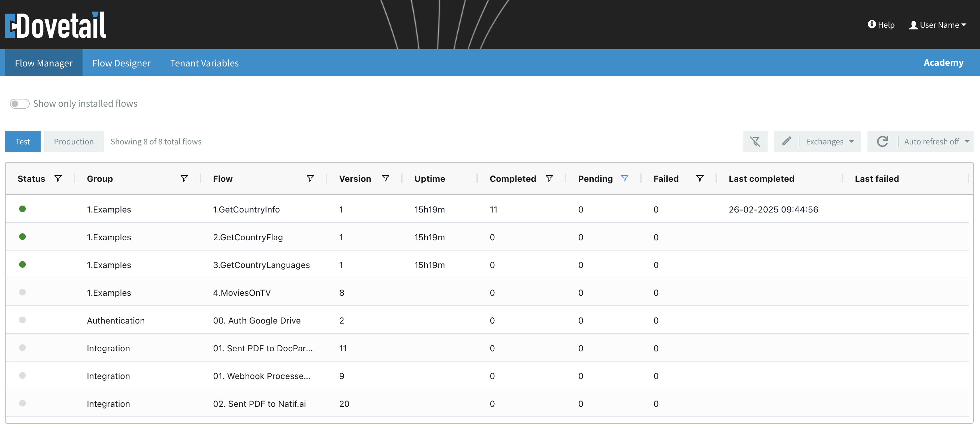980x426 pixels.
Task: Click Showing 8 of 8 total flows
Action: (156, 142)
